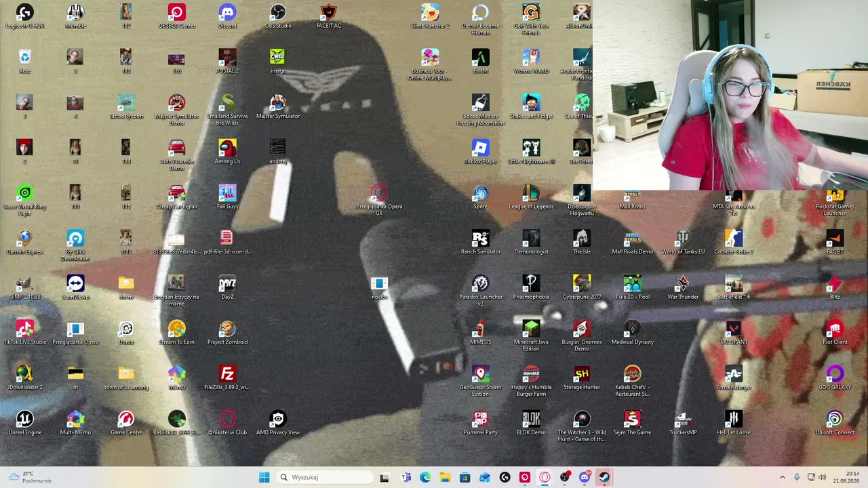Select the Garmin Express desktop icon

pyautogui.click(x=25, y=243)
